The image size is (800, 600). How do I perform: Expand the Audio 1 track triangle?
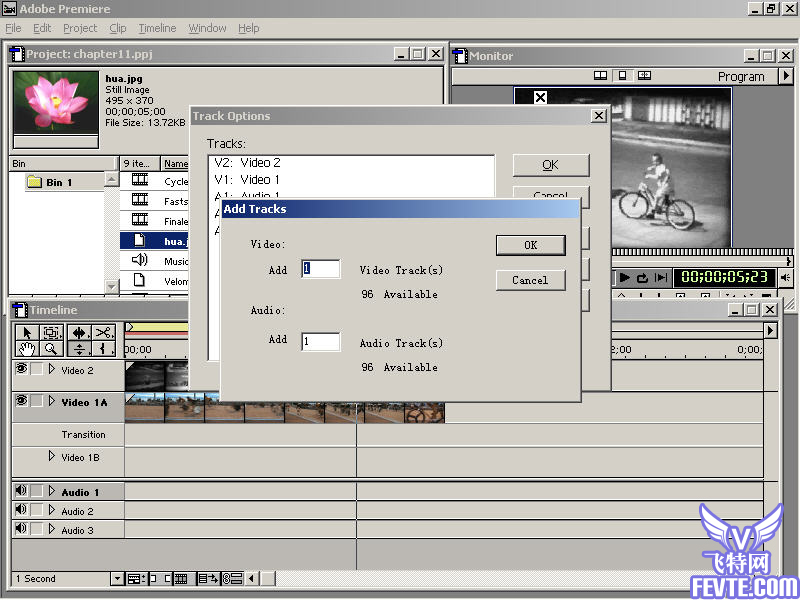[52, 491]
